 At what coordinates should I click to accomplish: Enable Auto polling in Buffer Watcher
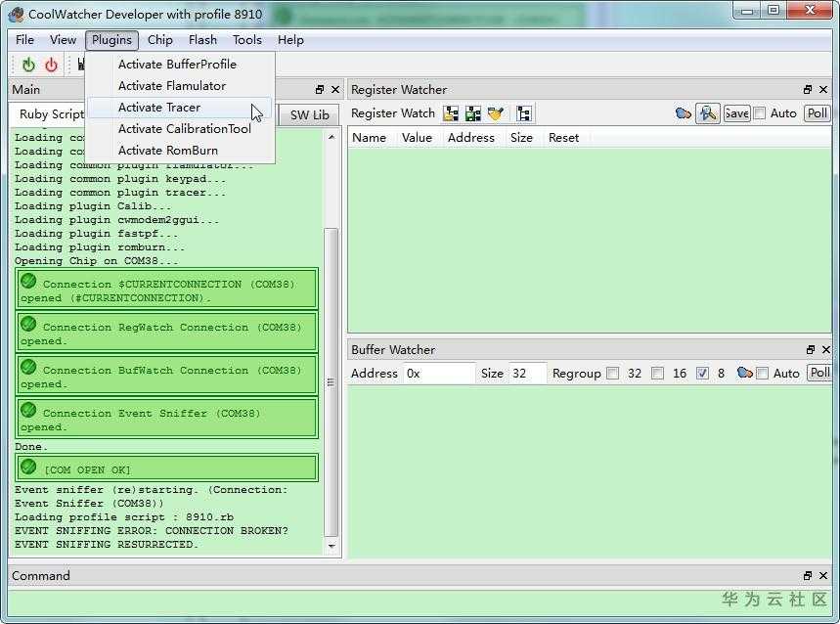click(763, 374)
